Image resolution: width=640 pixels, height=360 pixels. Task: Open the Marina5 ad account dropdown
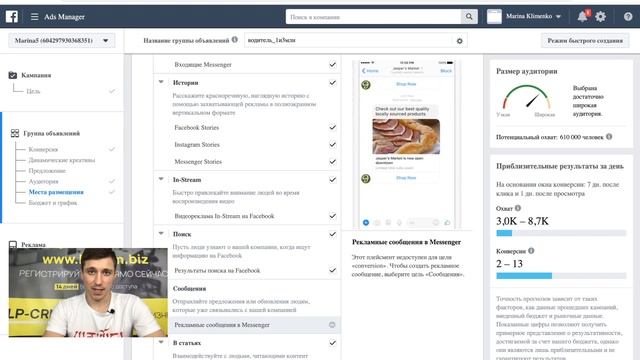(x=62, y=40)
